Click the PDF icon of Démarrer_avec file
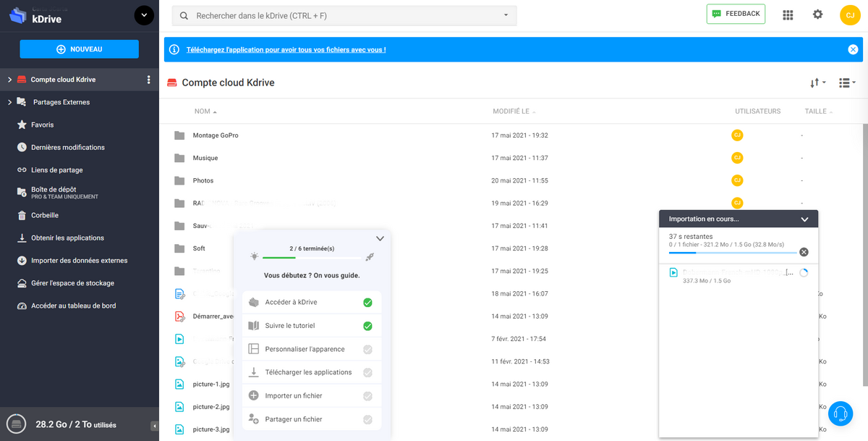Viewport: 868px width, 441px height. (179, 316)
